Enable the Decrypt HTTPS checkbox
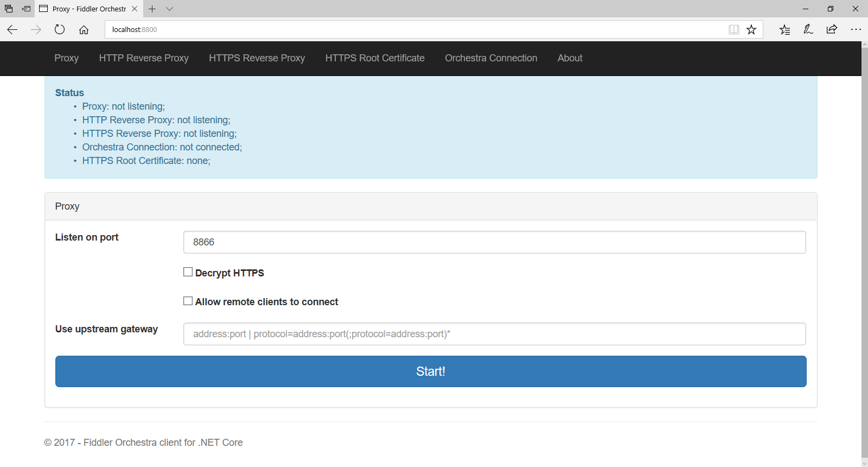 [x=188, y=272]
